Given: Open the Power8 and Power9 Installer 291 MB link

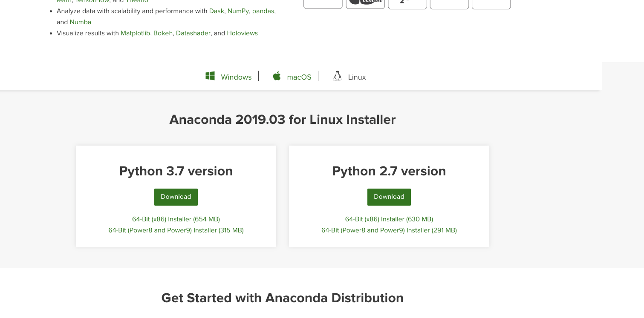Looking at the screenshot, I should point(389,230).
